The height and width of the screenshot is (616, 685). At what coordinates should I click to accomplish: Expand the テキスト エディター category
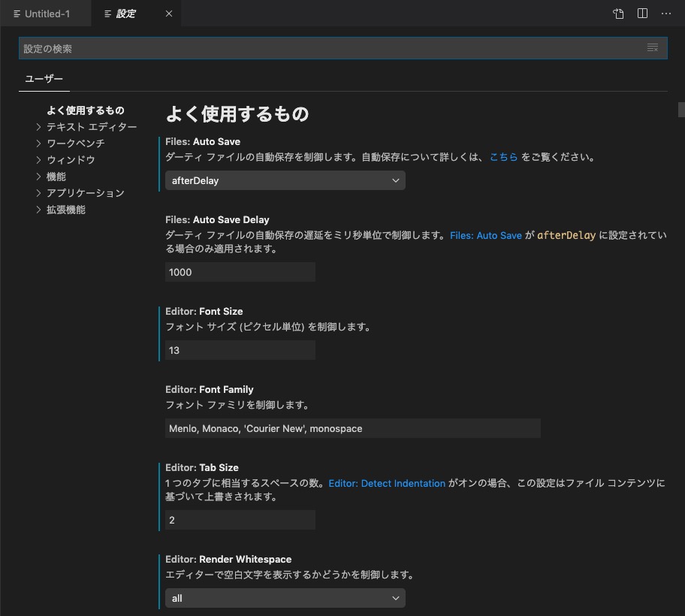click(x=86, y=127)
